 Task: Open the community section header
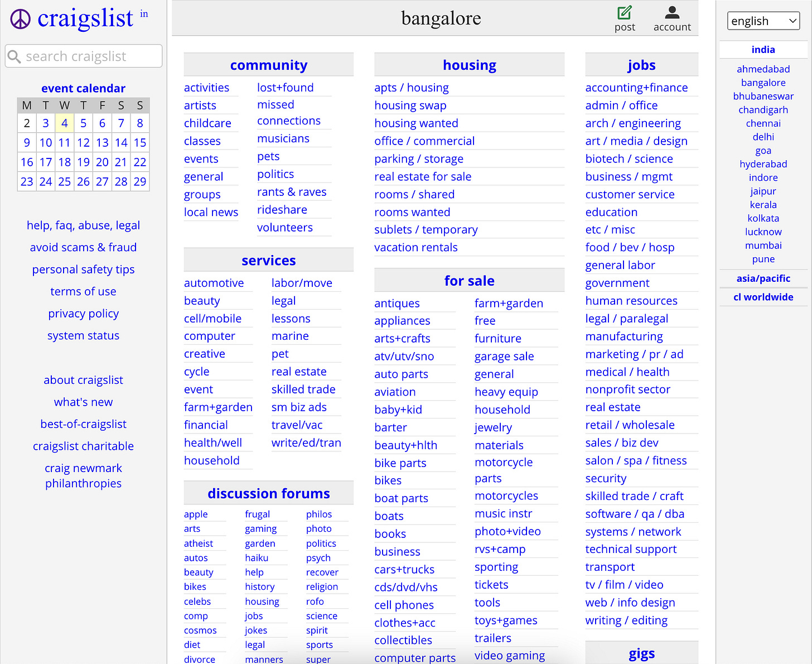(269, 65)
